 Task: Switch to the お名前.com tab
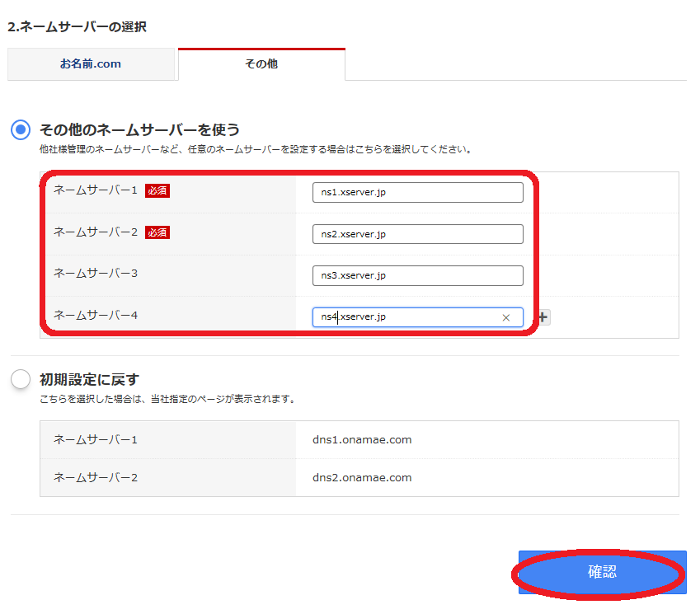point(91,64)
